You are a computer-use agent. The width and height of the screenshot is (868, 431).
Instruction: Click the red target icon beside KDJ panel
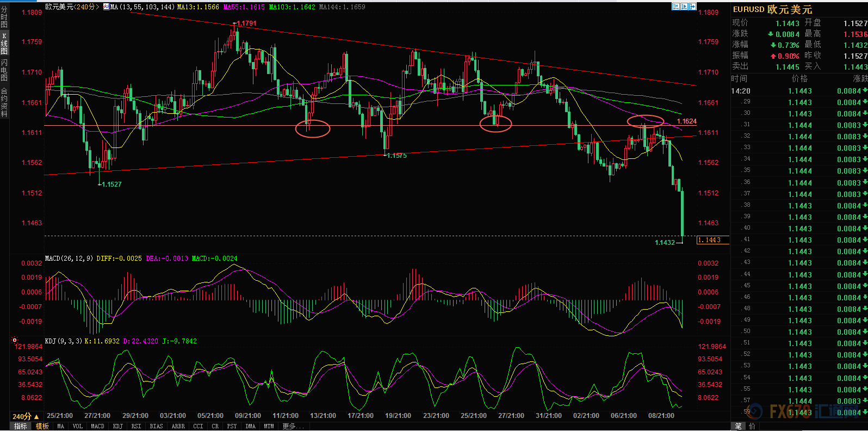point(15,341)
